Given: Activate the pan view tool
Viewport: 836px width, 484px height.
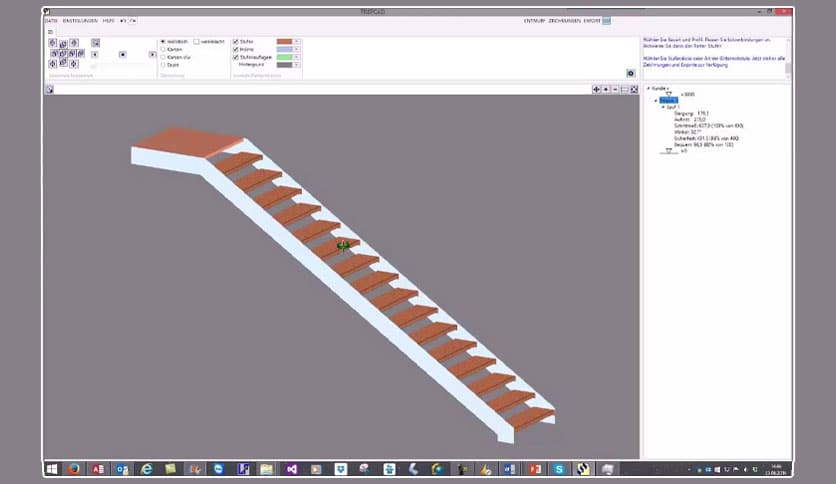Looking at the screenshot, I should tap(596, 89).
